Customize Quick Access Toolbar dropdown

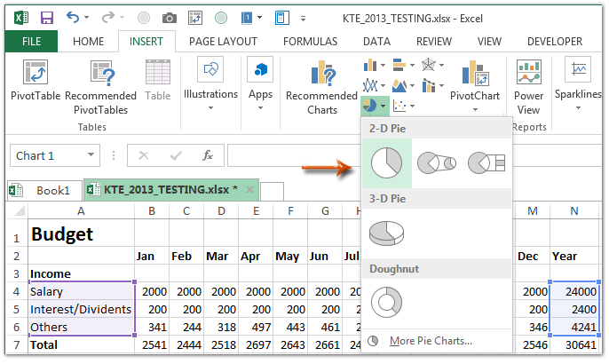coord(303,19)
